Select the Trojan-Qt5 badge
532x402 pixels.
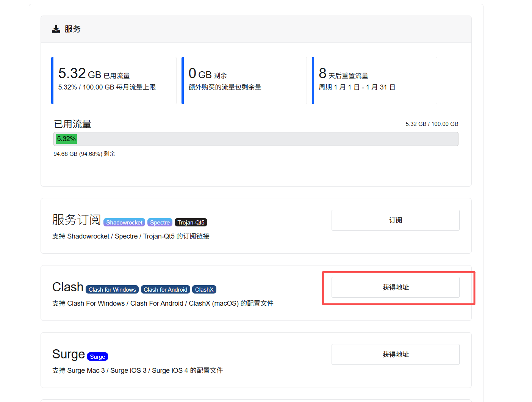pos(191,222)
